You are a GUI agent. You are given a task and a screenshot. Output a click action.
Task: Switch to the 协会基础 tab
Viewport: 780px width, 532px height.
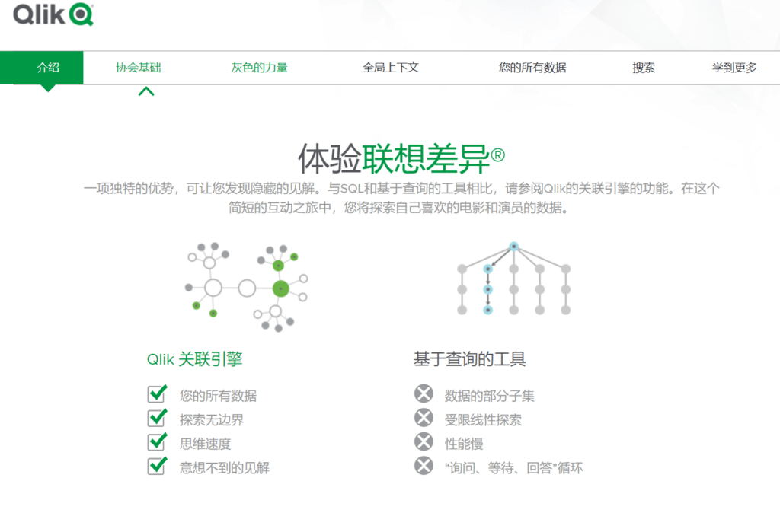pos(139,68)
